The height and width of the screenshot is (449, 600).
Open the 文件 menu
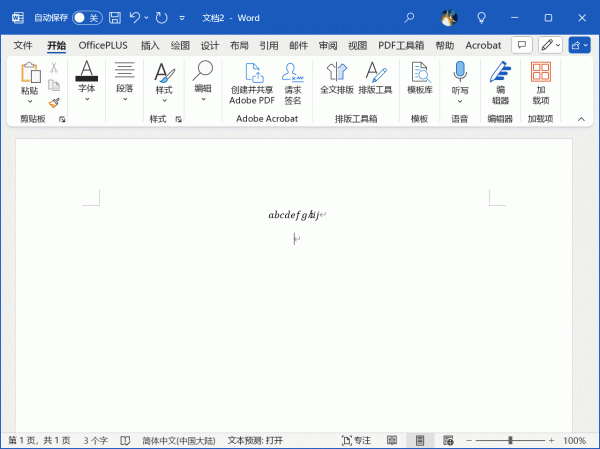pyautogui.click(x=23, y=46)
